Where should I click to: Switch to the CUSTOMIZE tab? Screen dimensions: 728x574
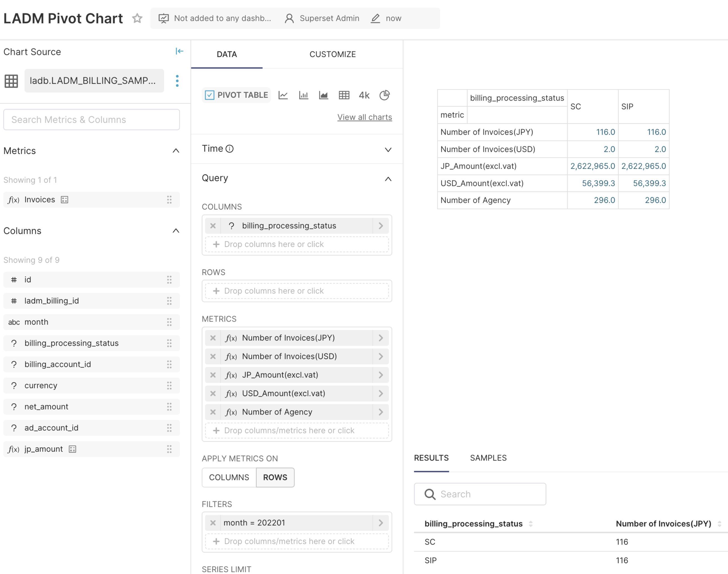(333, 54)
